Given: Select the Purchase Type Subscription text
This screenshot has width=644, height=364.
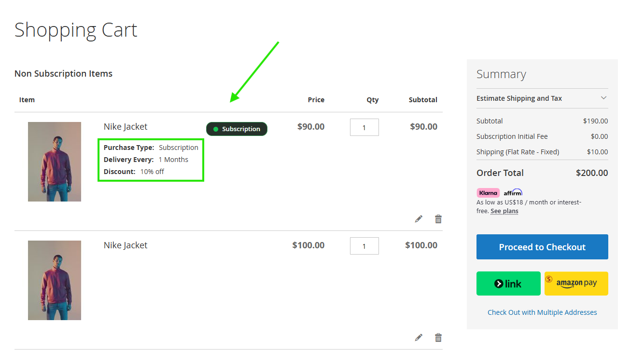Looking at the screenshot, I should (151, 148).
